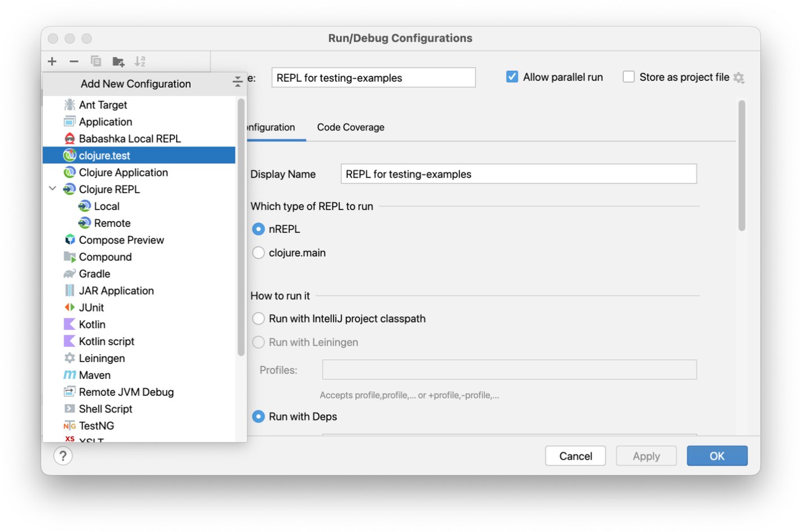This screenshot has width=801, height=532.
Task: Click the clojure.test icon in the list
Action: pyautogui.click(x=69, y=155)
